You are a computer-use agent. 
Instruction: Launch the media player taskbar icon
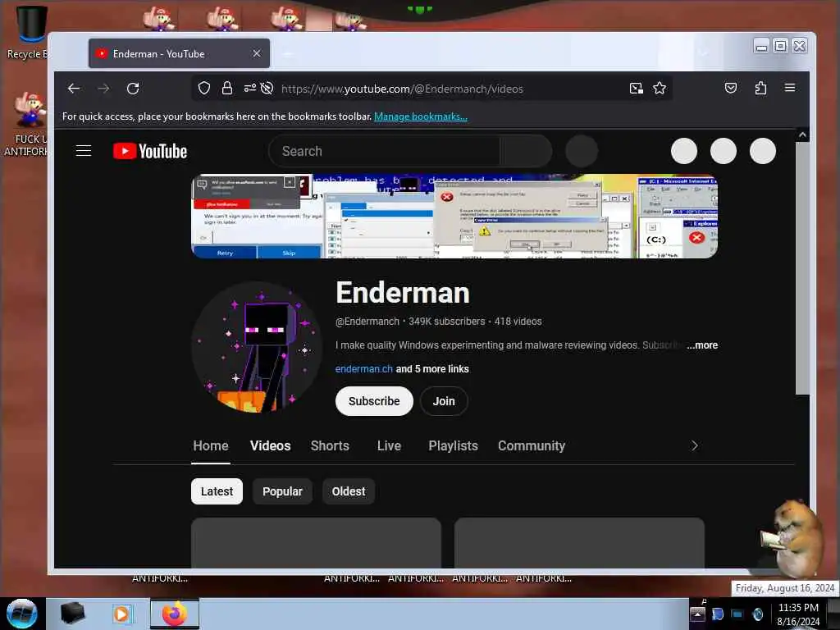121,614
